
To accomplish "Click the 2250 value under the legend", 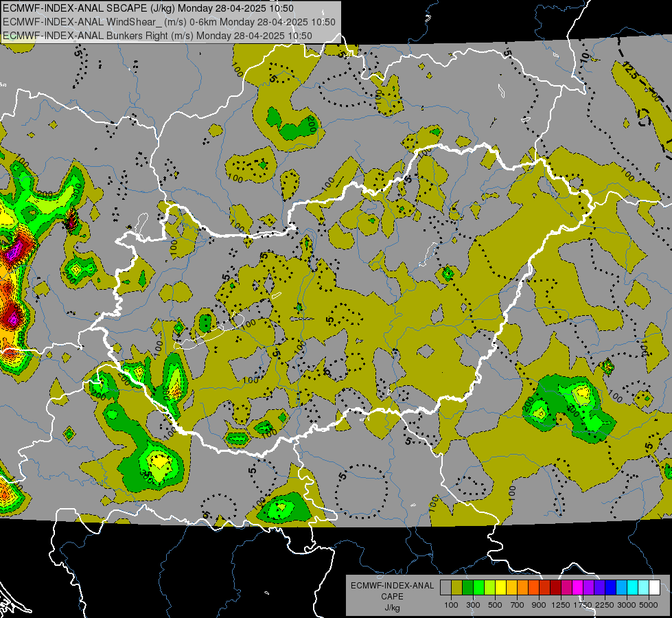I will (x=605, y=605).
